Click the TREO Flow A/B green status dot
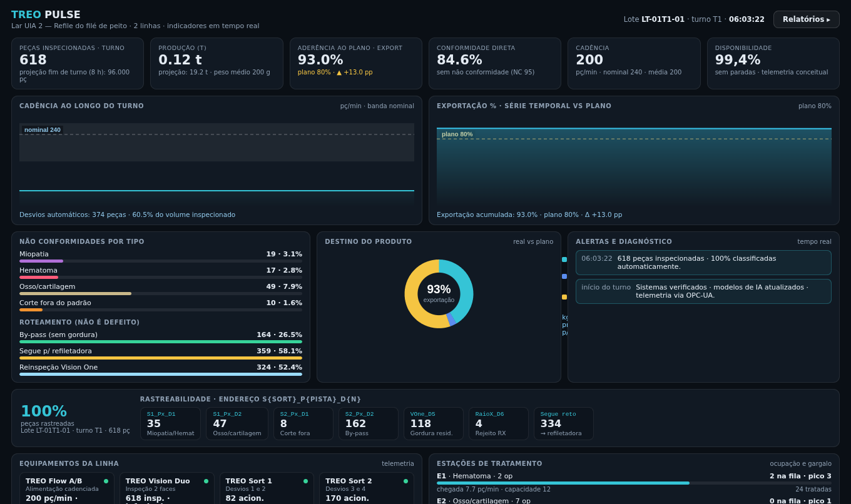The width and height of the screenshot is (851, 504). click(106, 481)
